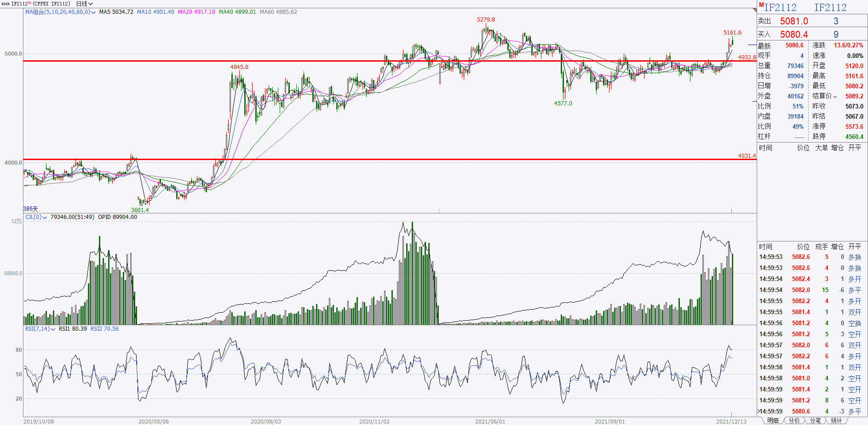The image size is (868, 425).
Task: Click the 涨停 value 5573.6
Action: (x=854, y=126)
